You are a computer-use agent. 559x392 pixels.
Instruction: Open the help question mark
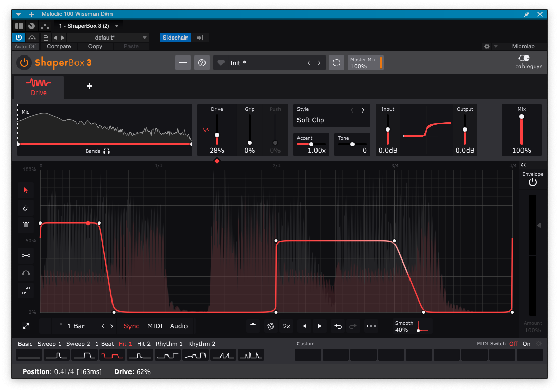pos(202,63)
